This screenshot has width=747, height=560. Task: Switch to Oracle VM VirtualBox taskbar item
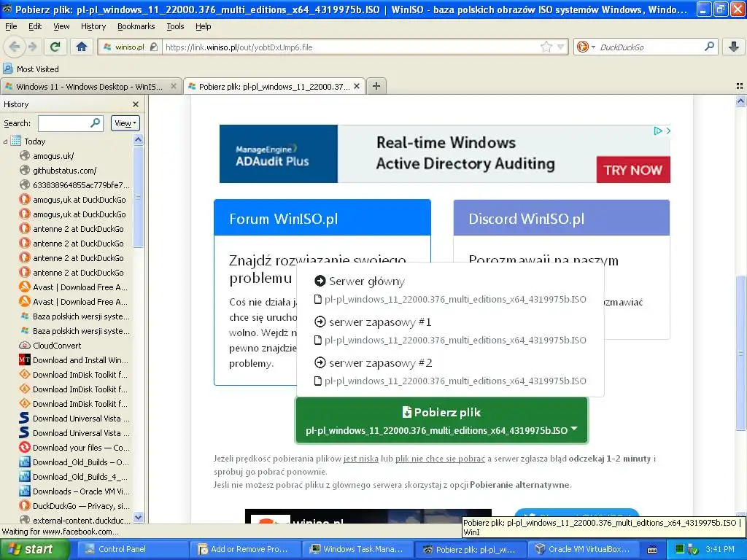click(x=583, y=549)
